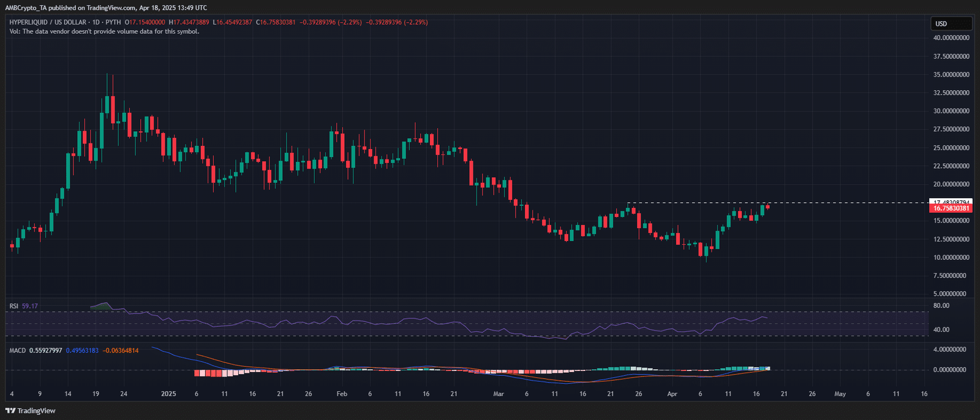The height and width of the screenshot is (420, 980).
Task: Open the USD currency selector
Action: [951, 24]
